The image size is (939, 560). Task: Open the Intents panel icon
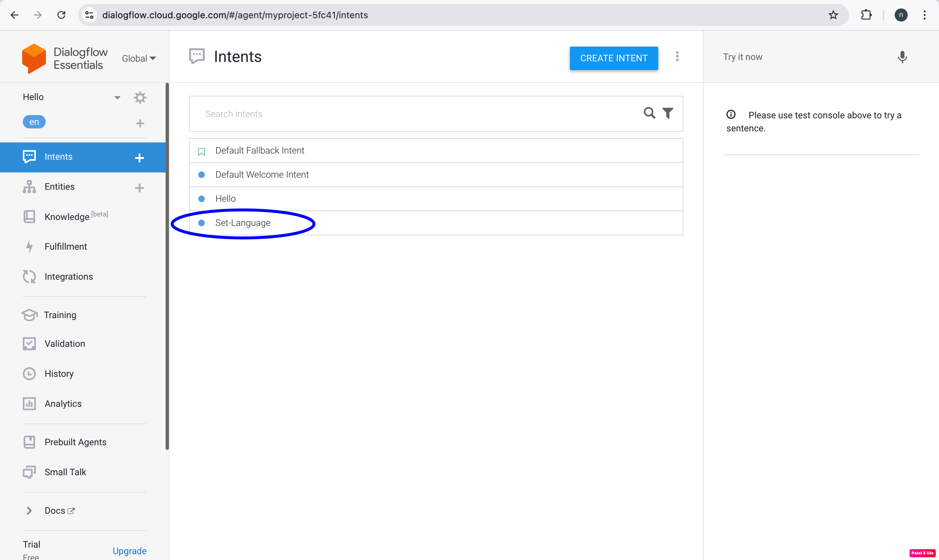click(x=29, y=156)
